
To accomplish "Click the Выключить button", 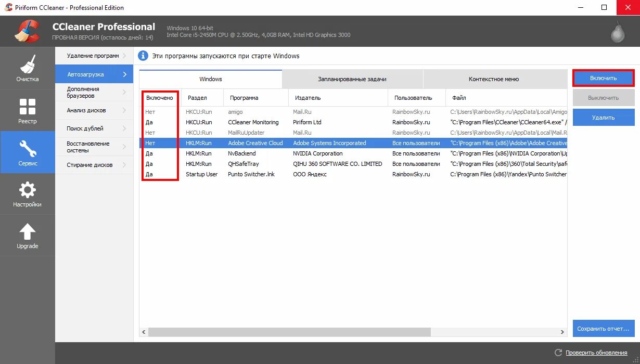I will point(604,98).
